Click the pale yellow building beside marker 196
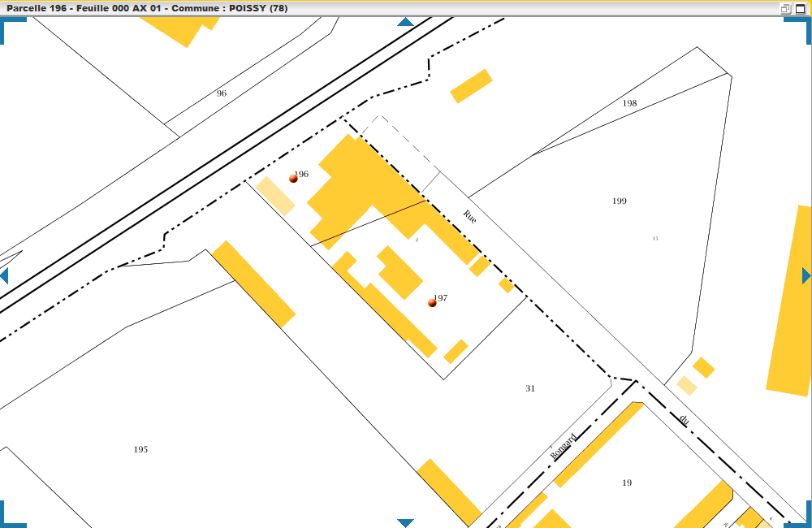 (276, 196)
